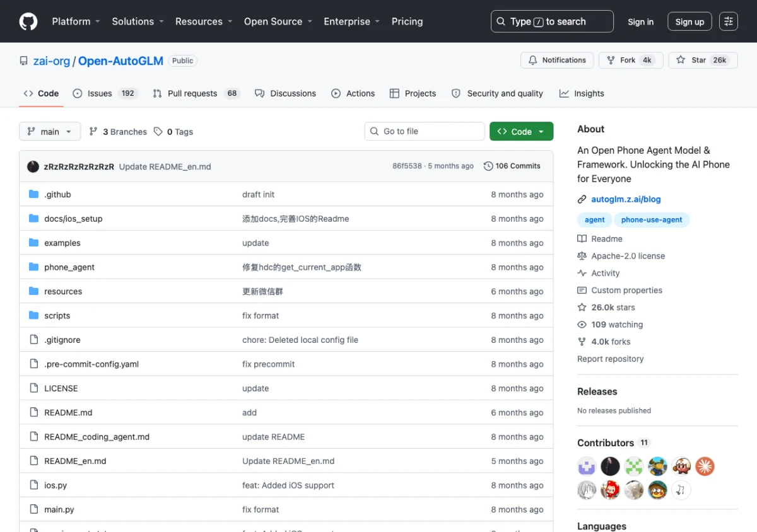Click the Pricing link

407,21
